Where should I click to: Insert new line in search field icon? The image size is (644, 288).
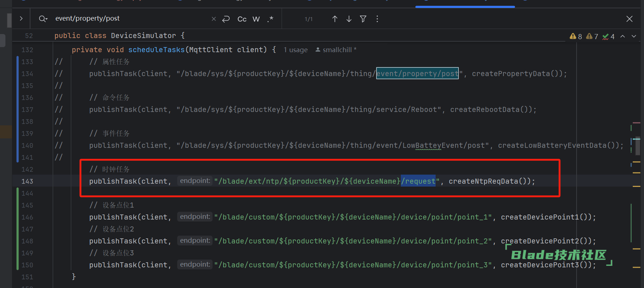coord(226,19)
